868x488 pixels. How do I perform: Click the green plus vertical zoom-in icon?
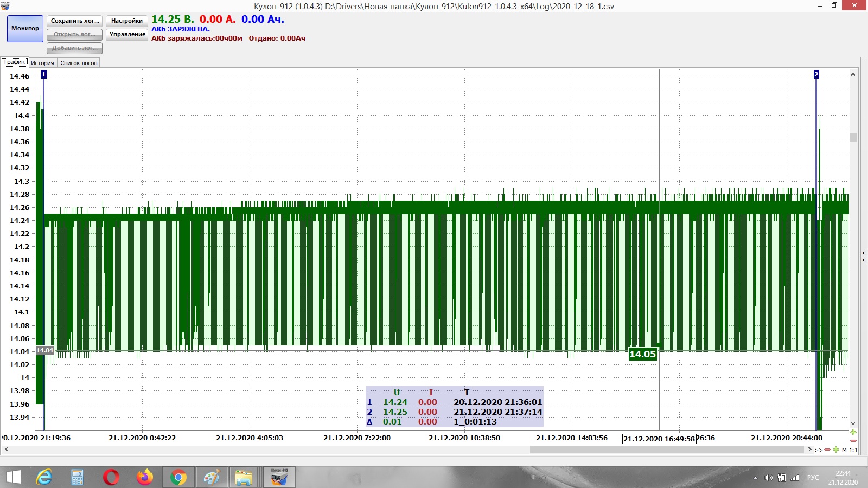click(853, 432)
